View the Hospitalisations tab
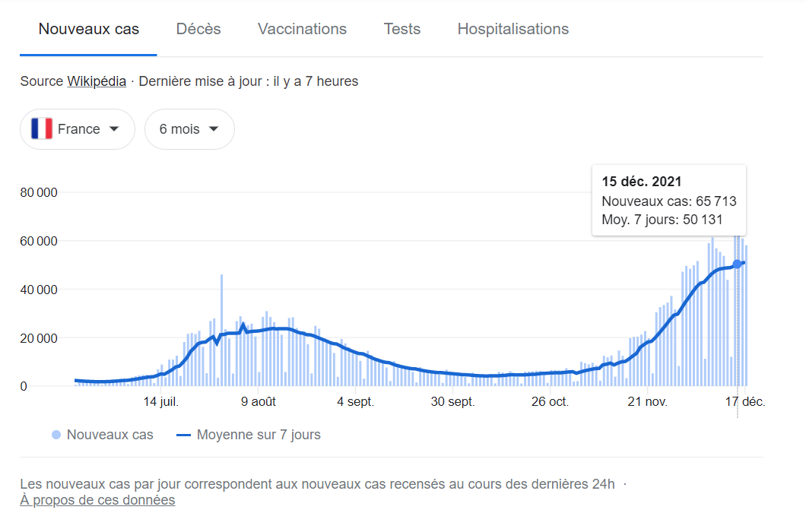Viewport: 806px width, 532px height. tap(512, 30)
